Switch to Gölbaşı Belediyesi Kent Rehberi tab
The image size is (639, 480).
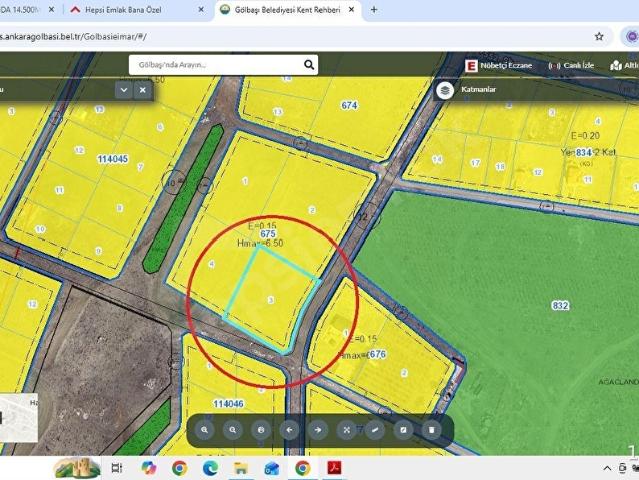[x=287, y=10]
